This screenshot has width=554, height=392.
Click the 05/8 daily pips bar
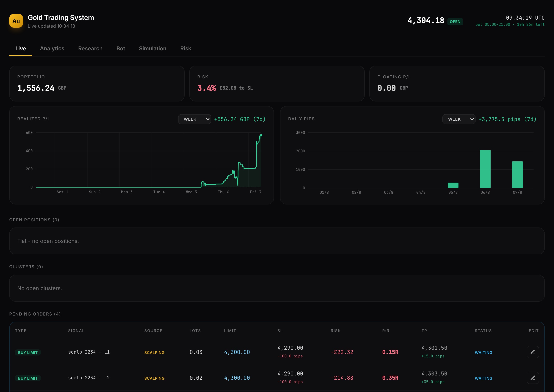(x=453, y=185)
